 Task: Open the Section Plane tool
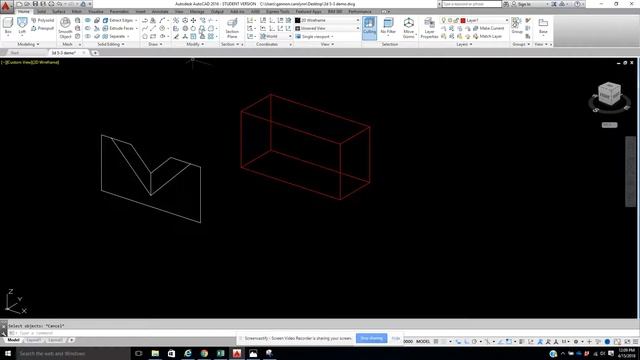(232, 28)
